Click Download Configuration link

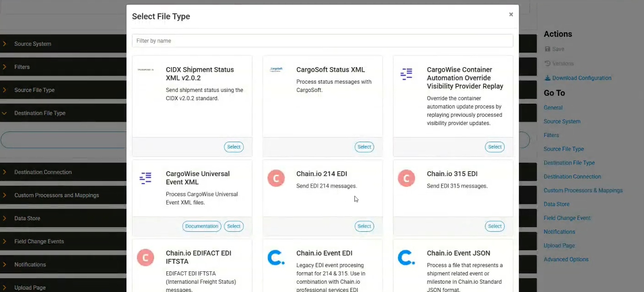581,78
